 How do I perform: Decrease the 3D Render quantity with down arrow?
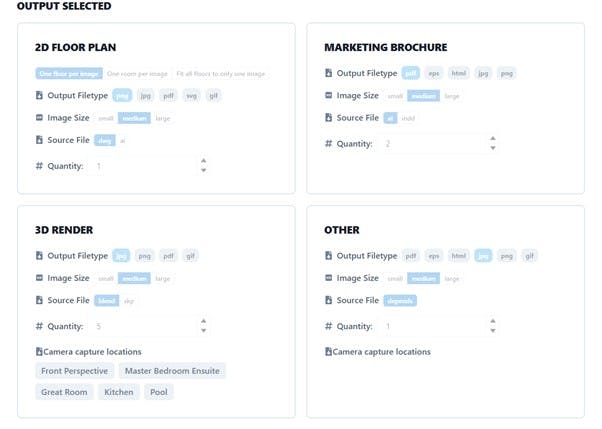point(204,330)
